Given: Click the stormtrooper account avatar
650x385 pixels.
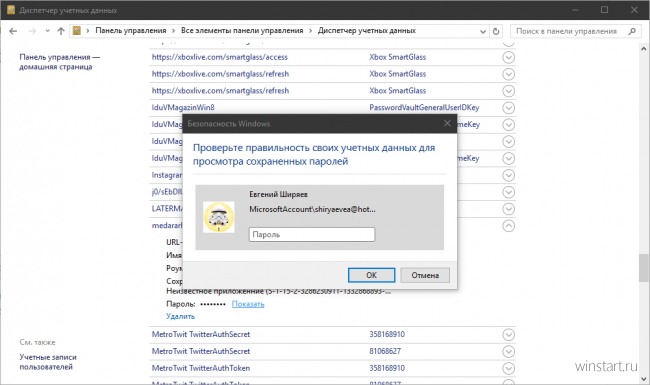Looking at the screenshot, I should click(x=219, y=217).
